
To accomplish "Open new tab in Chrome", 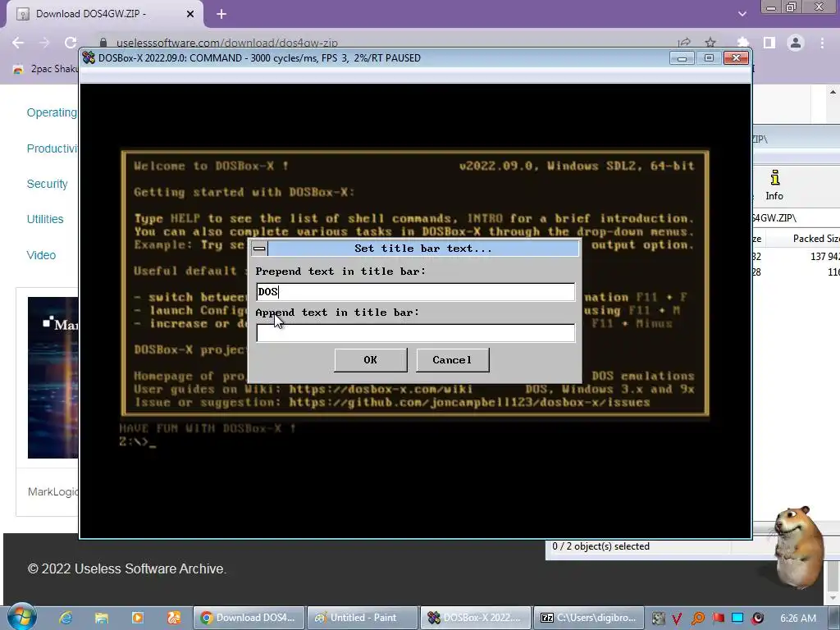I will [x=221, y=15].
